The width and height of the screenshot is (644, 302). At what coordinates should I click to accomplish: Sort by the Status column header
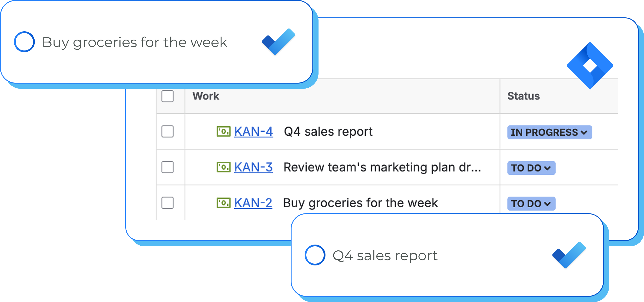pyautogui.click(x=523, y=96)
